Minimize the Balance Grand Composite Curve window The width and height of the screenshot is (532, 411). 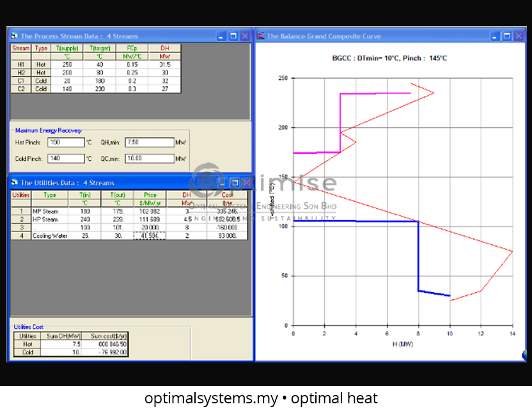[495, 36]
